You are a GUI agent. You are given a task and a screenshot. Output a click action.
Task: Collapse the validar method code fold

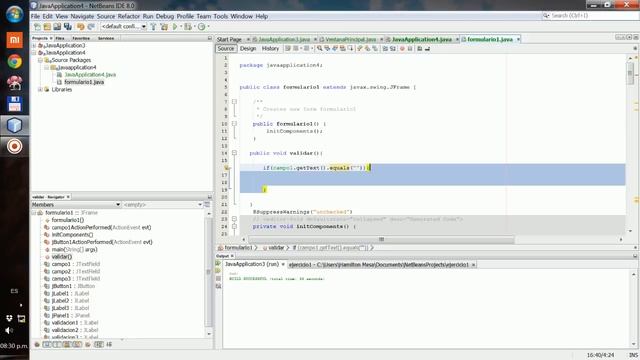coord(234,153)
